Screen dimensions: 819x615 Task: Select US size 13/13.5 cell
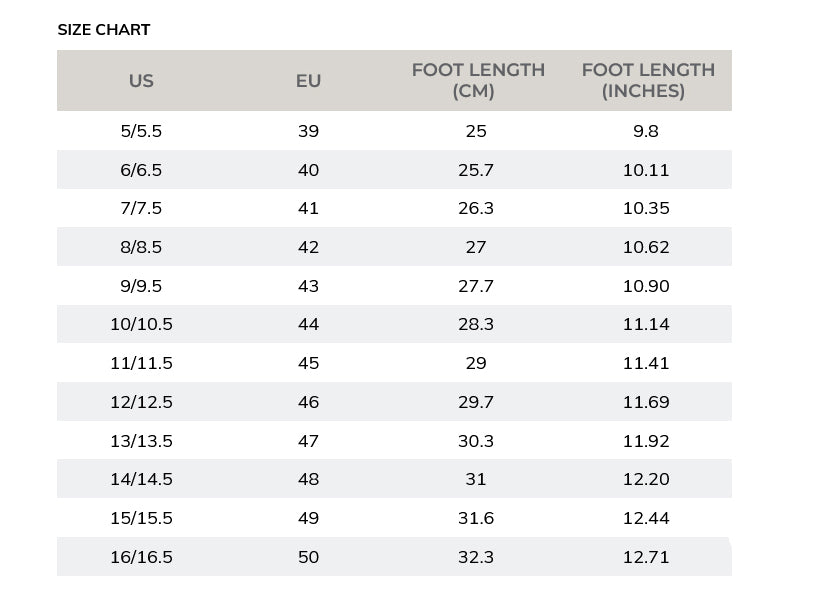click(x=141, y=441)
